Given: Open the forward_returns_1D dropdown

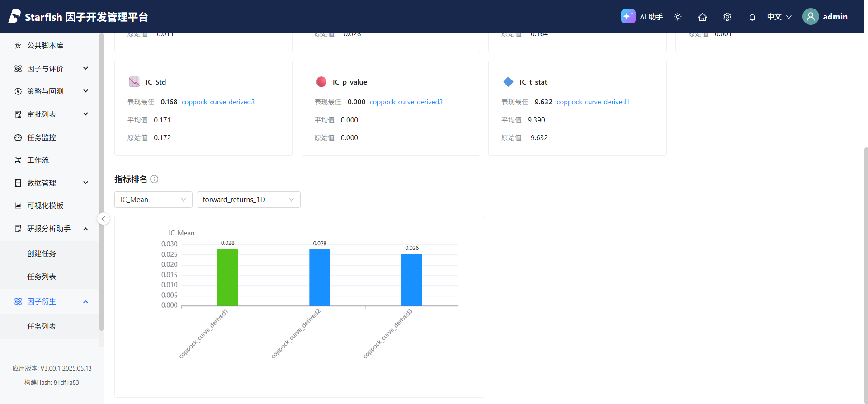Looking at the screenshot, I should point(248,200).
